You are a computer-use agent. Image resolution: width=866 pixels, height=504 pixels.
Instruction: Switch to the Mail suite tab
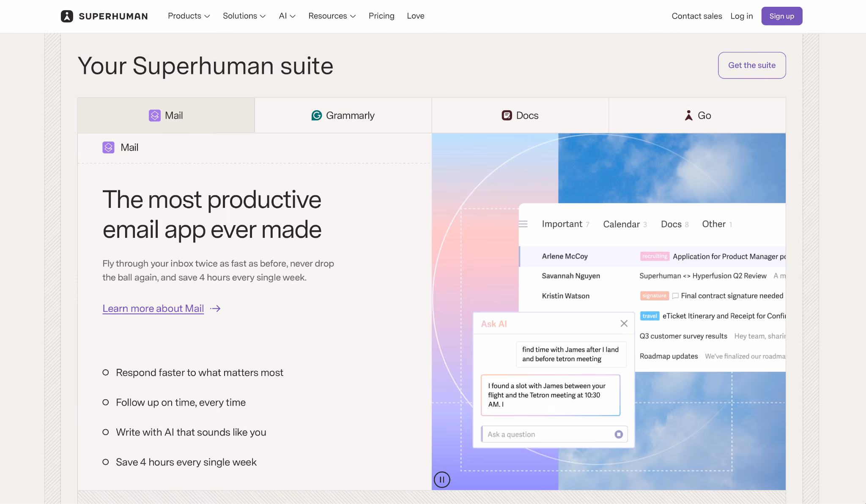pos(166,115)
